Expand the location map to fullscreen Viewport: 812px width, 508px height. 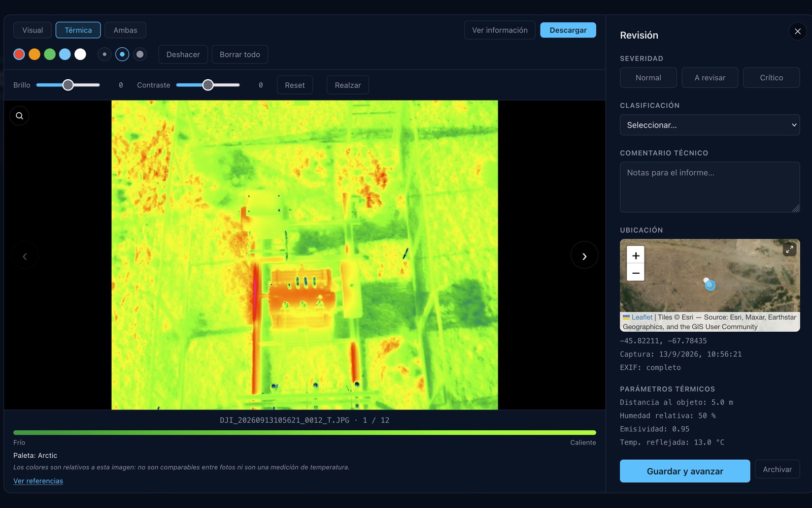coord(789,249)
